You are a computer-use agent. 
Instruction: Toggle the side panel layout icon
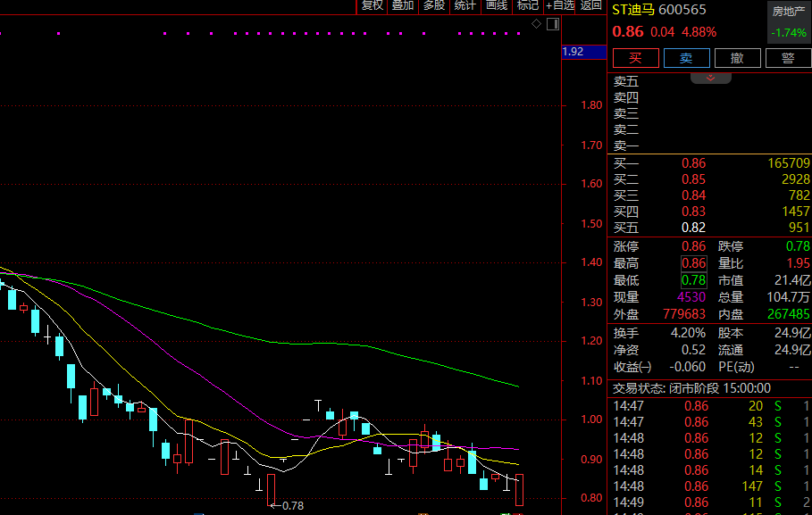point(551,23)
